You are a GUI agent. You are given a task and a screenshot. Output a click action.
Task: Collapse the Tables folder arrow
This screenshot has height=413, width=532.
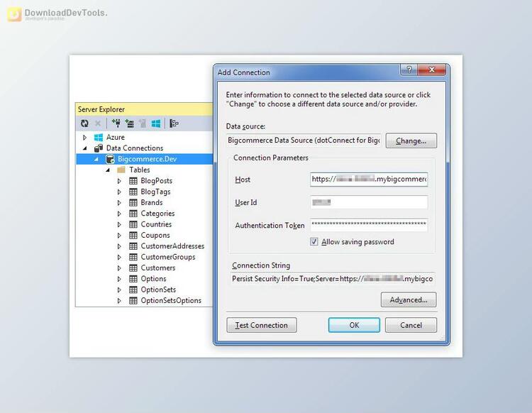108,170
